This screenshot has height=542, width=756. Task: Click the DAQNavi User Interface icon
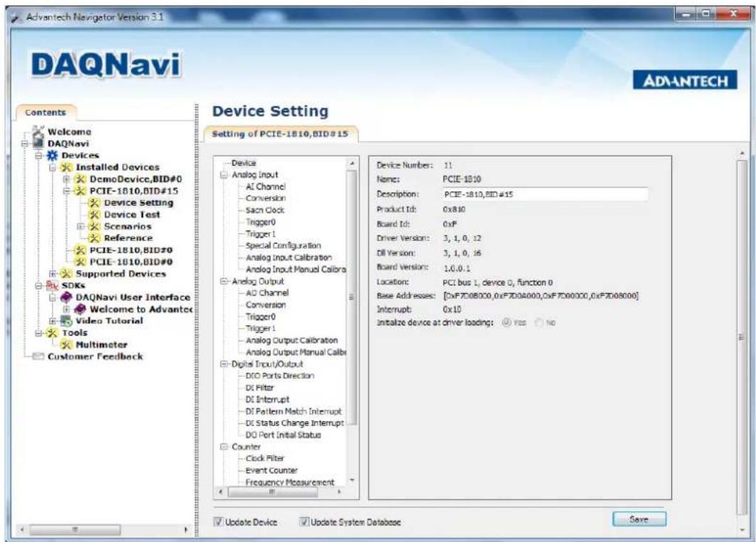(66, 297)
